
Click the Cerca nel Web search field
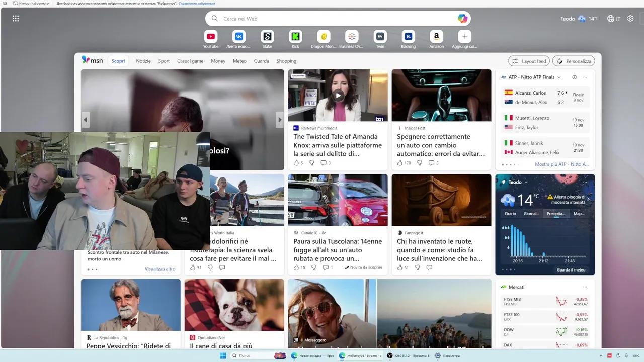[337, 19]
